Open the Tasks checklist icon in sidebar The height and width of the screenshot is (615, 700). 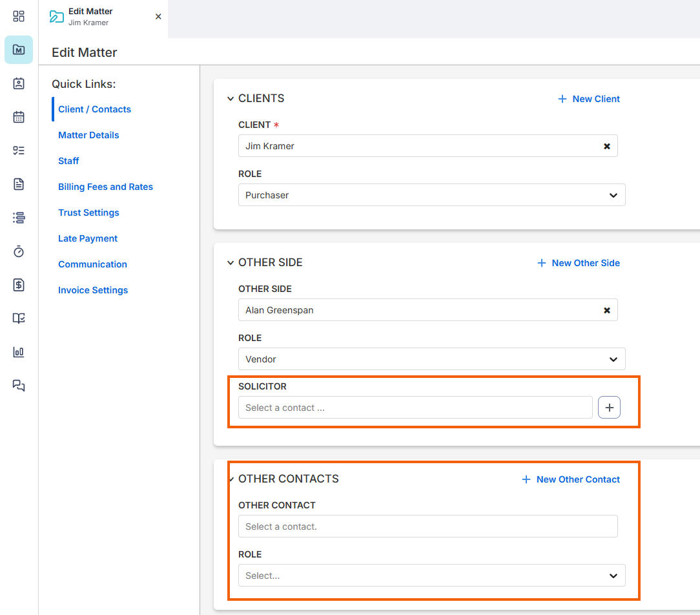19,151
